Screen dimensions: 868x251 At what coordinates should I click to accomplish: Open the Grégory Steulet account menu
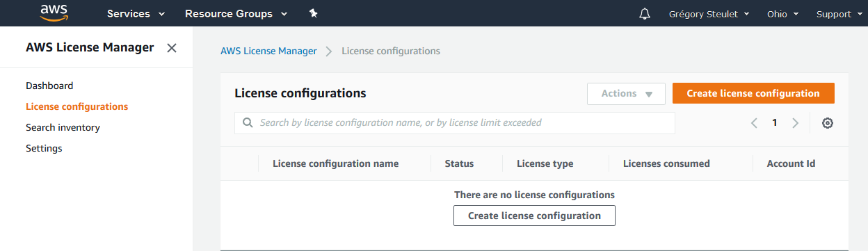[709, 14]
